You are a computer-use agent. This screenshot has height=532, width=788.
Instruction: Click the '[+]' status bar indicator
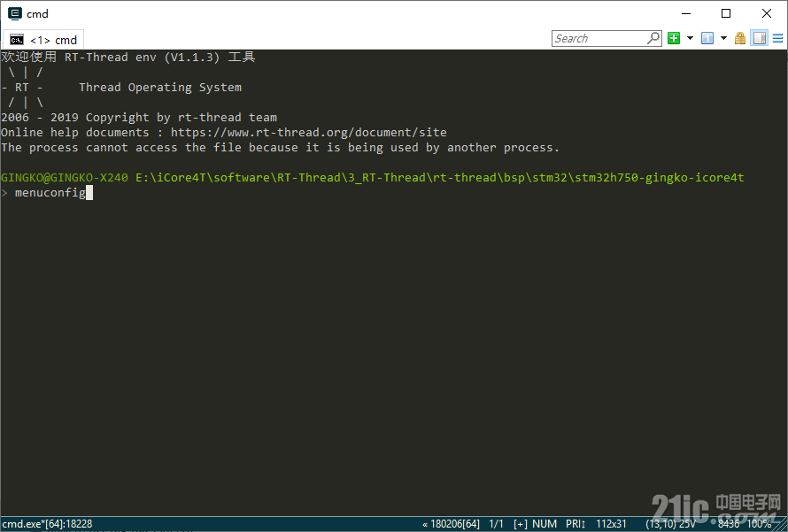click(x=520, y=524)
